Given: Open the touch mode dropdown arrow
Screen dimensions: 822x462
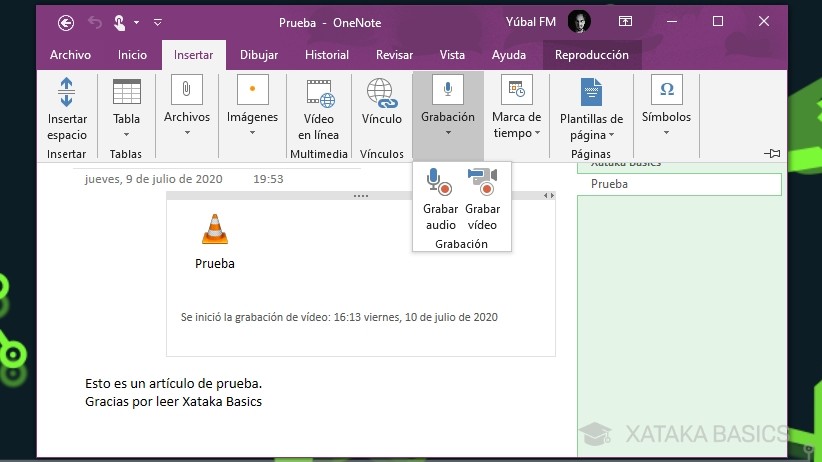Looking at the screenshot, I should point(136,23).
